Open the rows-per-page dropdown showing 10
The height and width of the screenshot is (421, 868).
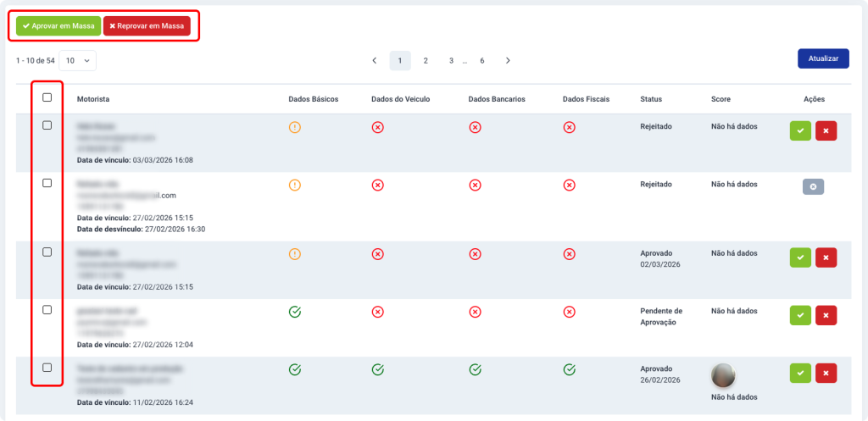tap(77, 61)
